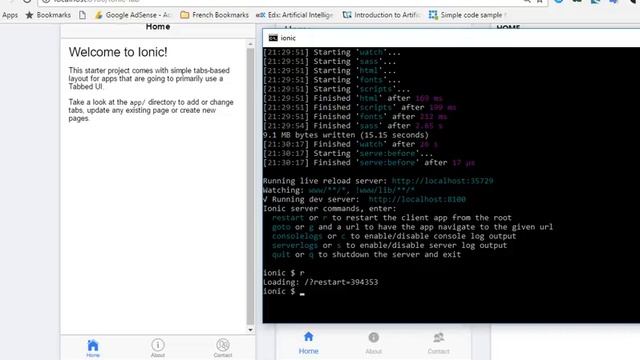Image resolution: width=640 pixels, height=360 pixels.
Task: Open the Apps bookmarks shortcut
Action: 10,15
